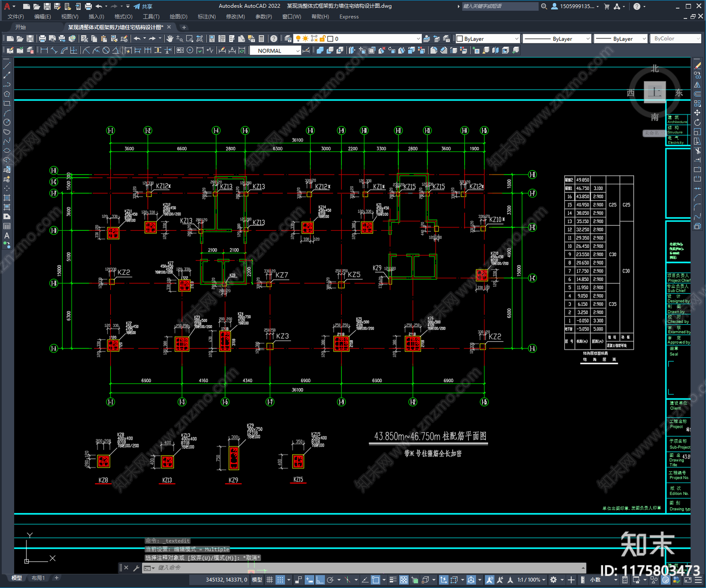Click the ByColor plot style box
The height and width of the screenshot is (588, 706).
click(x=675, y=39)
